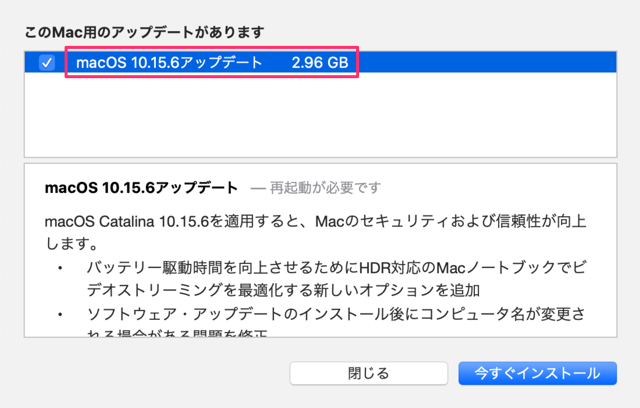The width and height of the screenshot is (640, 408).
Task: Click the bullet dot before ソフトウェア・アップデート
Action: tap(60, 314)
